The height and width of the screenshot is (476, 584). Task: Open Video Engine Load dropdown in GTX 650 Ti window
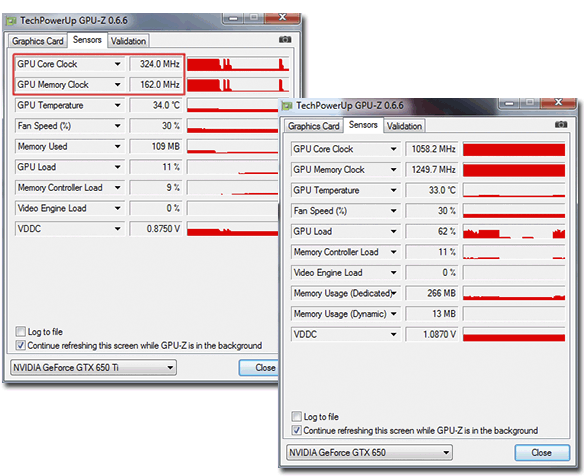117,208
